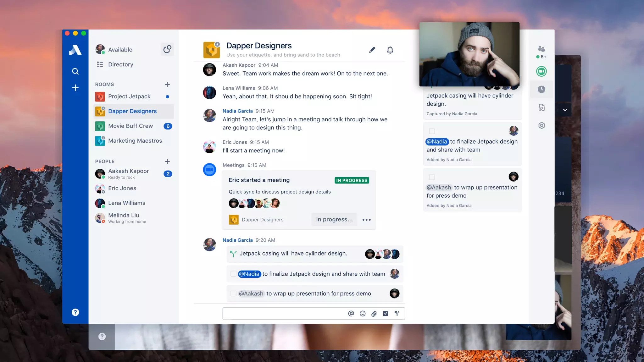
Task: Create an action with checkbox icon in composer
Action: (x=386, y=313)
